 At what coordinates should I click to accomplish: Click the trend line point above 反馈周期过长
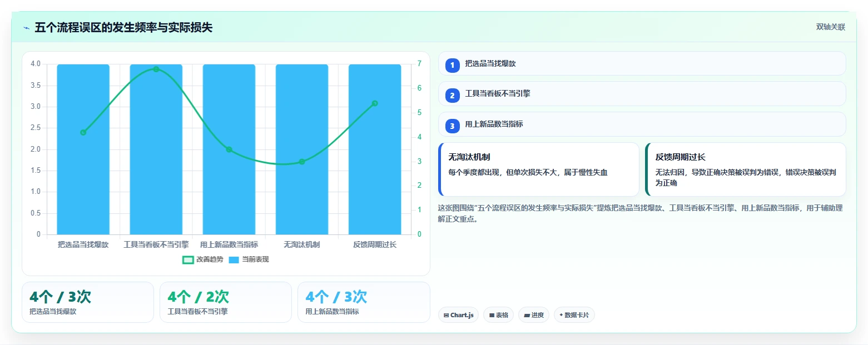pyautogui.click(x=375, y=103)
